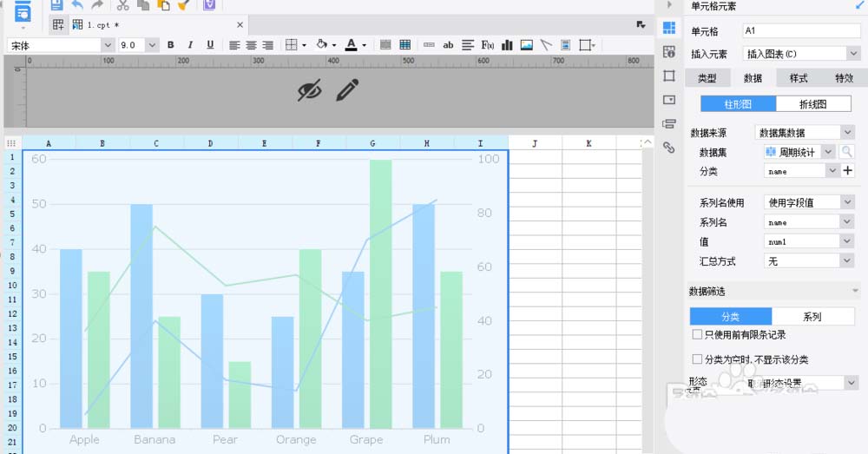Redo the last action
868x454 pixels.
tap(97, 5)
